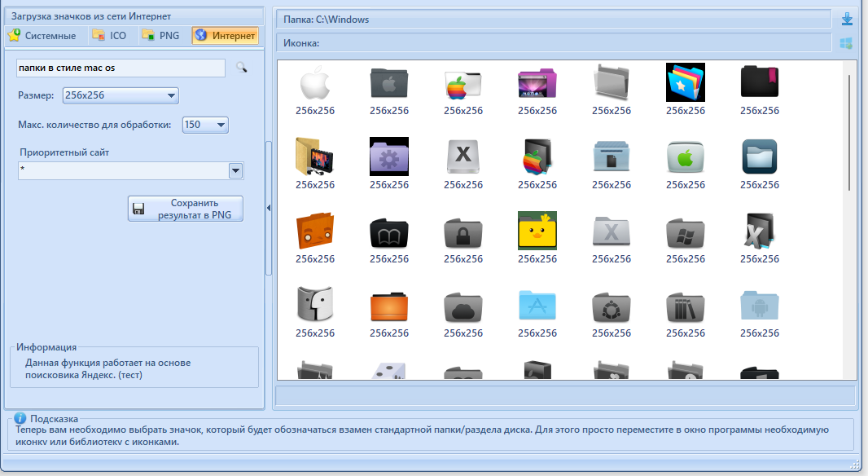
Task: Select the light blue App Store folder
Action: coord(537,306)
